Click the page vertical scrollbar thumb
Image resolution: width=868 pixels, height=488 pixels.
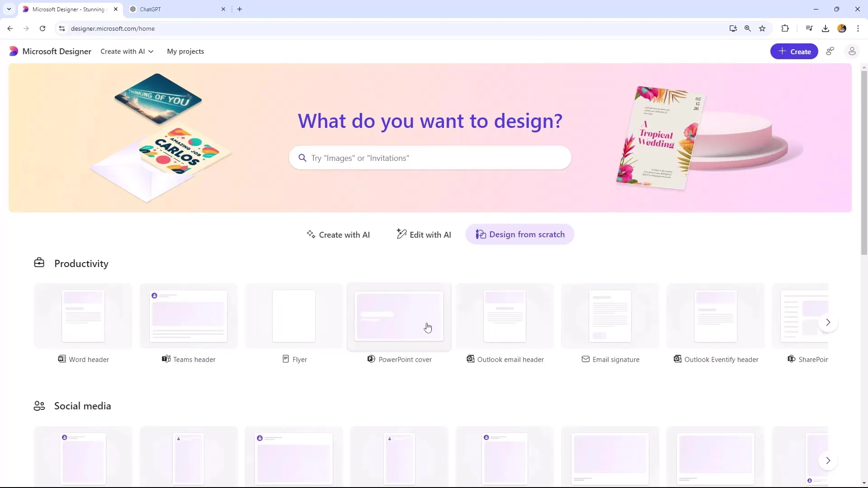[x=864, y=163]
